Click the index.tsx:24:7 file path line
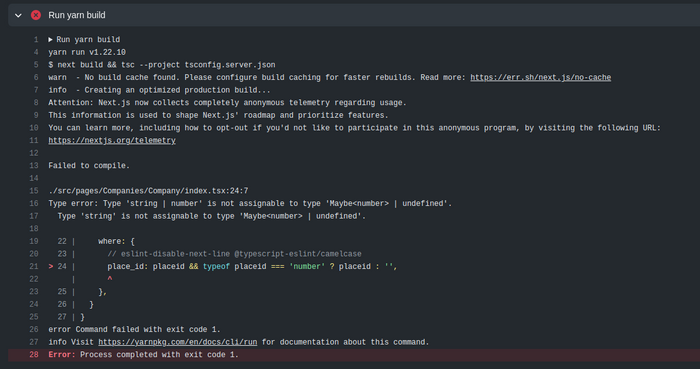Screen dimensions: 700x369 [148, 191]
